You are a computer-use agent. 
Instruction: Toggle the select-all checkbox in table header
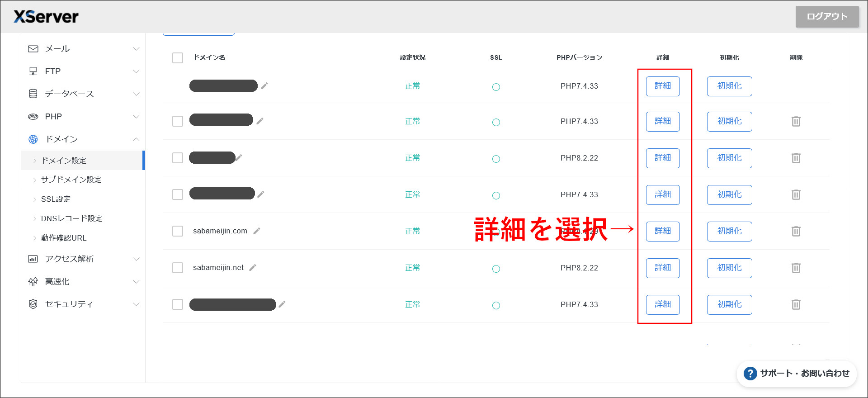[178, 58]
